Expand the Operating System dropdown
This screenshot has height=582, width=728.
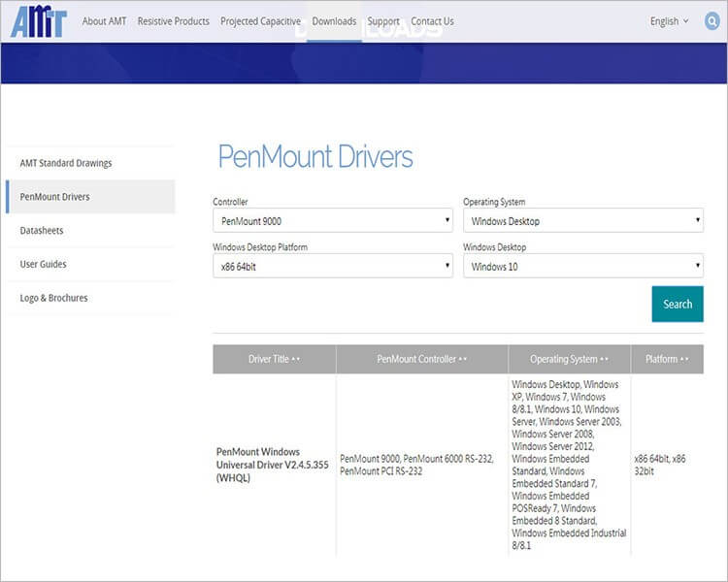(582, 221)
